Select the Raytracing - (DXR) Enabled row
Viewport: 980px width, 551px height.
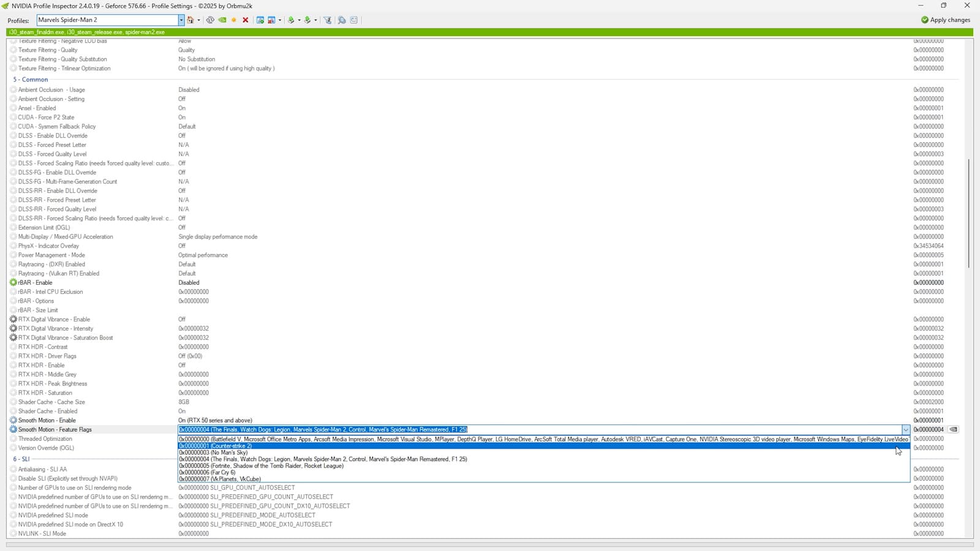(x=484, y=264)
